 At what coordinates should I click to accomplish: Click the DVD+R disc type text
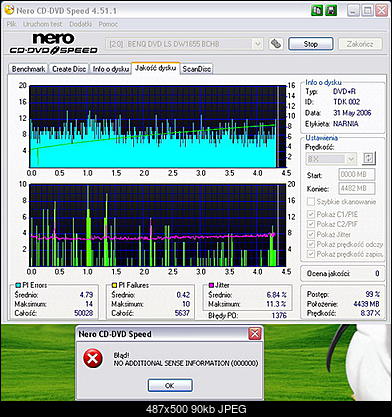(x=344, y=91)
